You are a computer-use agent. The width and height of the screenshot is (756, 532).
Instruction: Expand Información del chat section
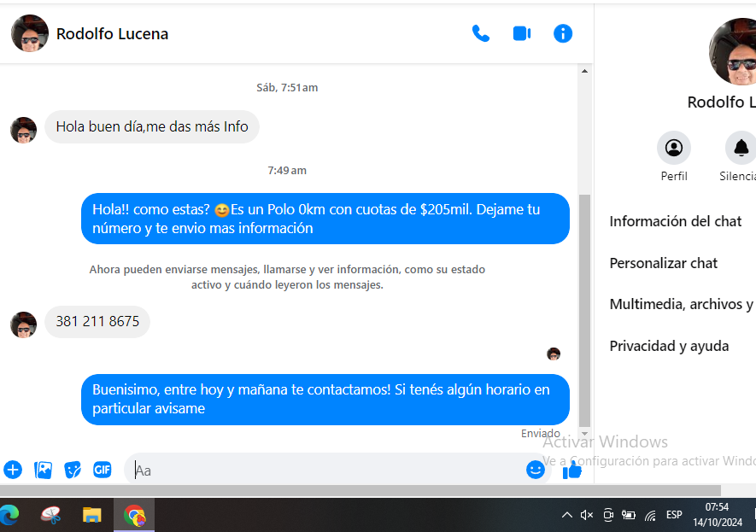pyautogui.click(x=676, y=221)
